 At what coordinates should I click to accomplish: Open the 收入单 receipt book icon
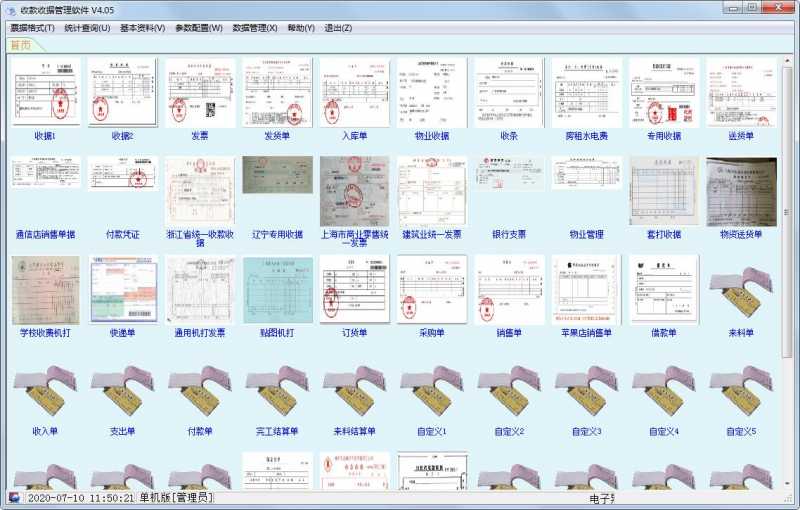(45, 391)
